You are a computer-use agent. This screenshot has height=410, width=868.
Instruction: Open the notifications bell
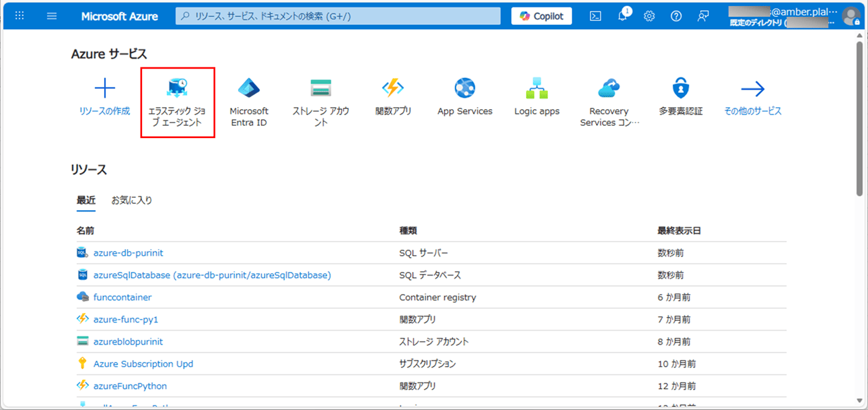(623, 17)
